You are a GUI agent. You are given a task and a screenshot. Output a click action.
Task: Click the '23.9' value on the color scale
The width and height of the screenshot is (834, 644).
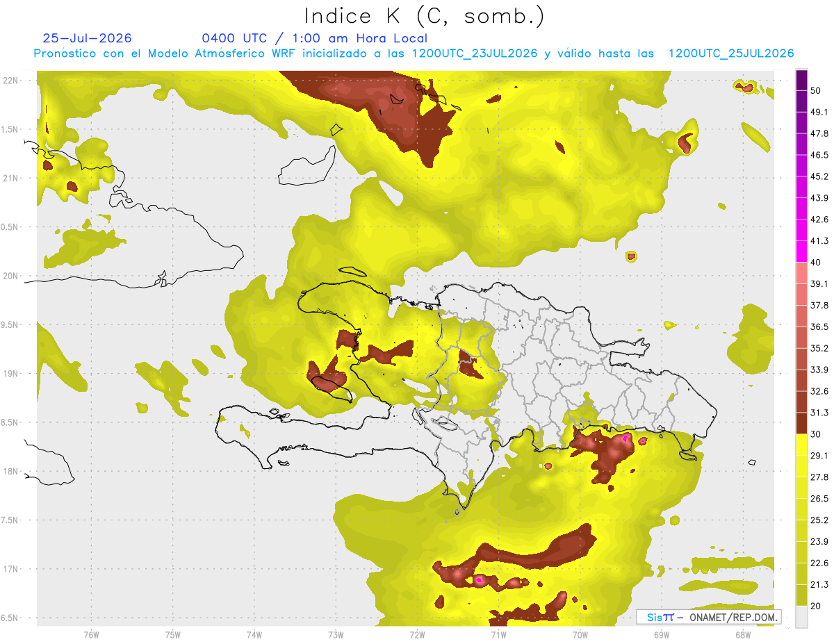[820, 542]
